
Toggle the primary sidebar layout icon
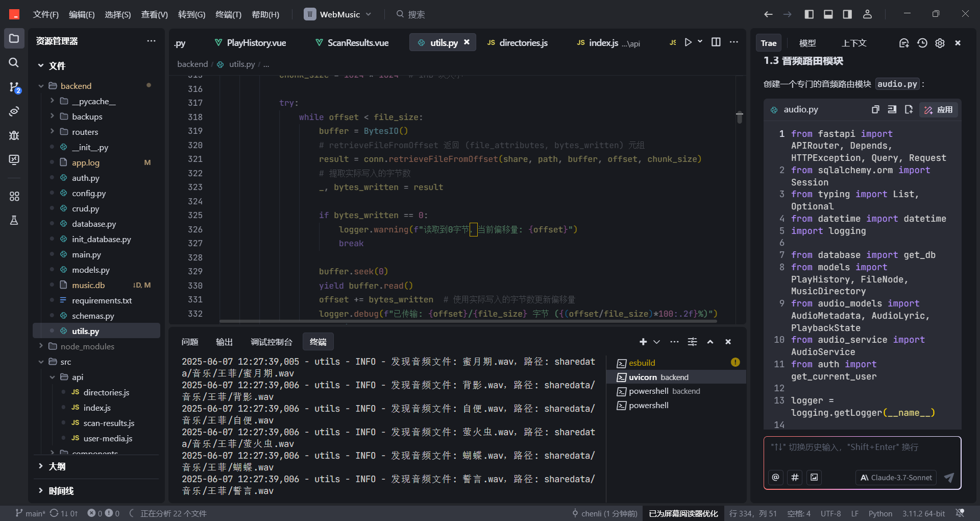pos(809,14)
